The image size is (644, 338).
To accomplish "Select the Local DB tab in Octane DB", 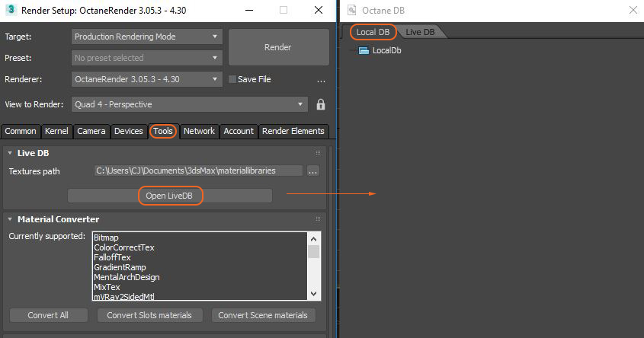I will tap(373, 32).
